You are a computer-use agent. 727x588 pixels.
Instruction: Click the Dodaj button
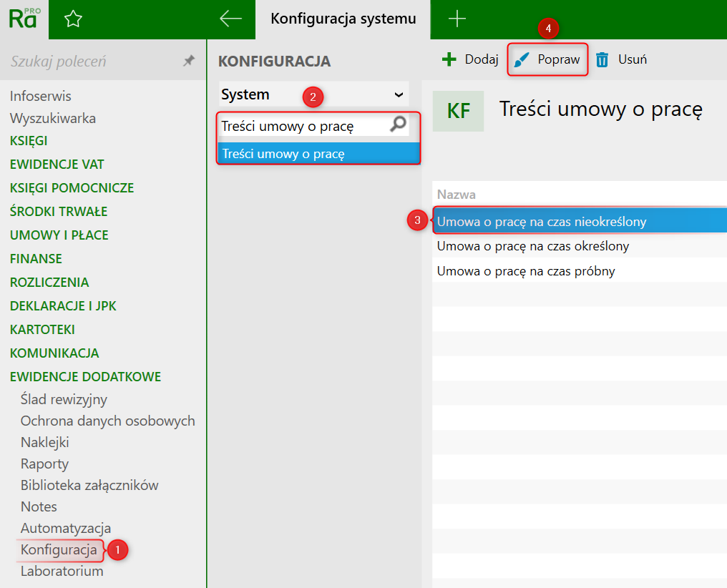(x=469, y=59)
